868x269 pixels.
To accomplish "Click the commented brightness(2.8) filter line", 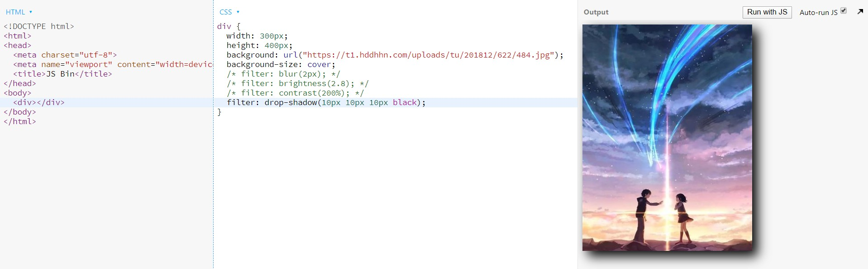I will pos(298,83).
